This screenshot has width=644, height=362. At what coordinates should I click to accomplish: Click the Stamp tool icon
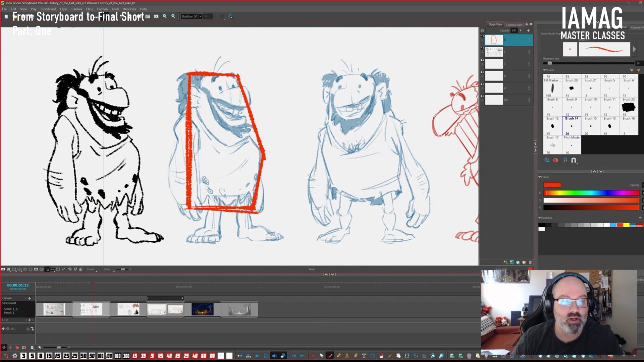[x=347, y=356]
